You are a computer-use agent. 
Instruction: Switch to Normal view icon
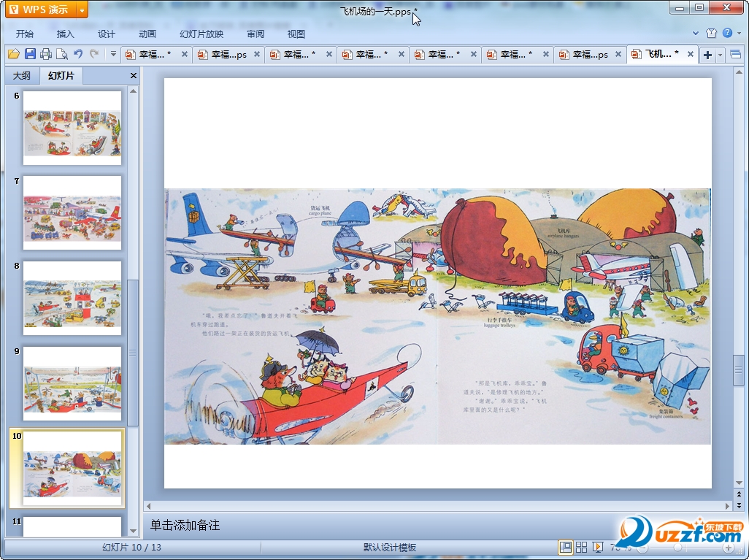point(566,547)
